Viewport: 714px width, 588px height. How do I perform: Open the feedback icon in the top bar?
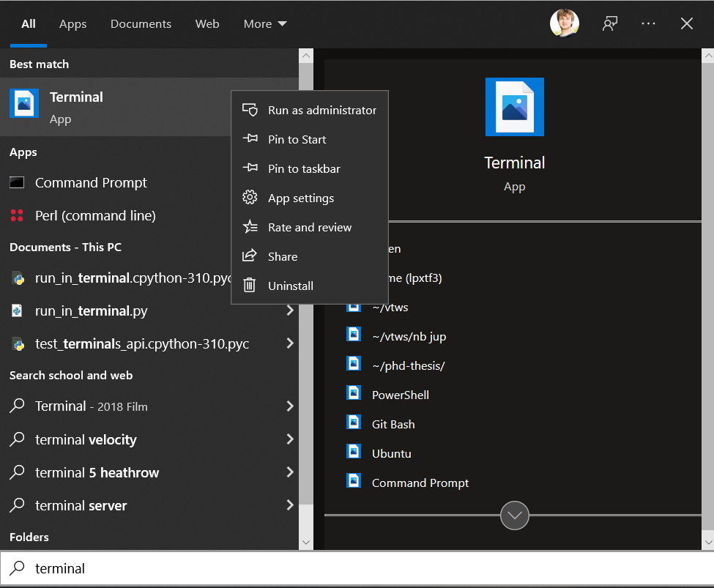[610, 23]
